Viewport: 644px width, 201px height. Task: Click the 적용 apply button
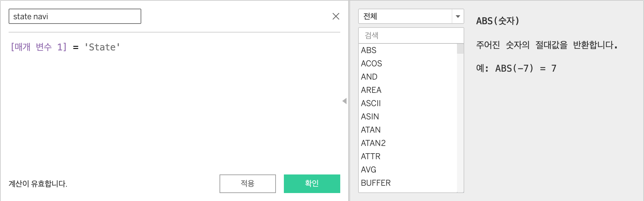tap(247, 183)
